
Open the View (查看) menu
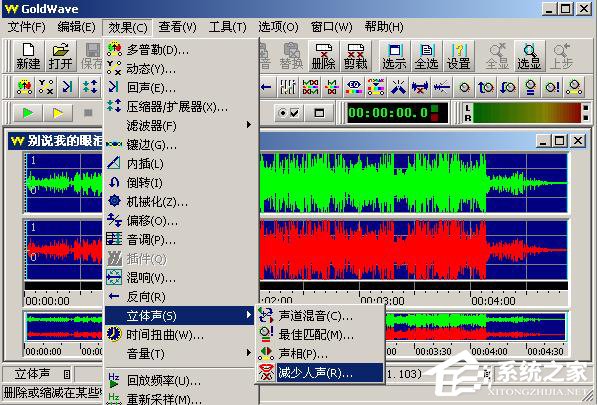(177, 27)
